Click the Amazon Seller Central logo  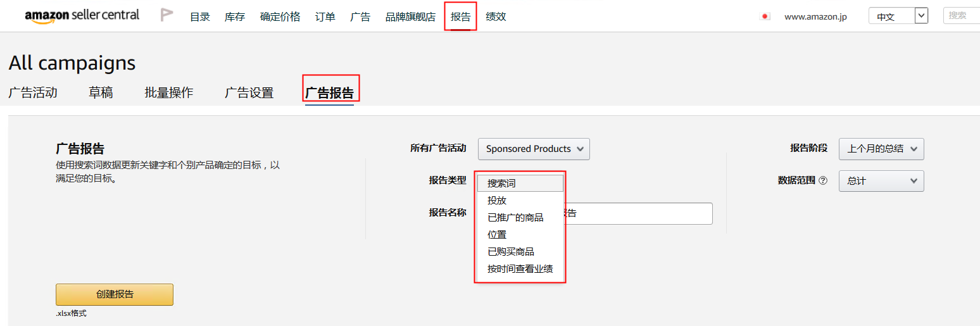tap(82, 16)
